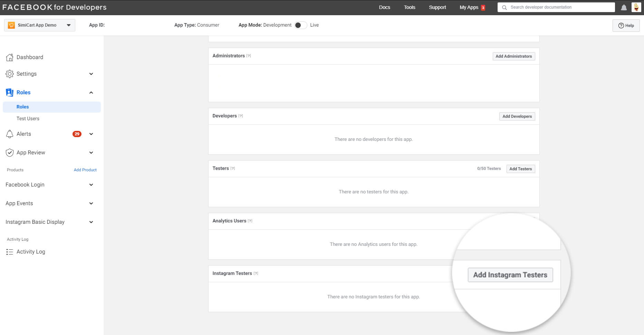
Task: Click the Analytics Users help [?] icon
Action: pos(250,221)
